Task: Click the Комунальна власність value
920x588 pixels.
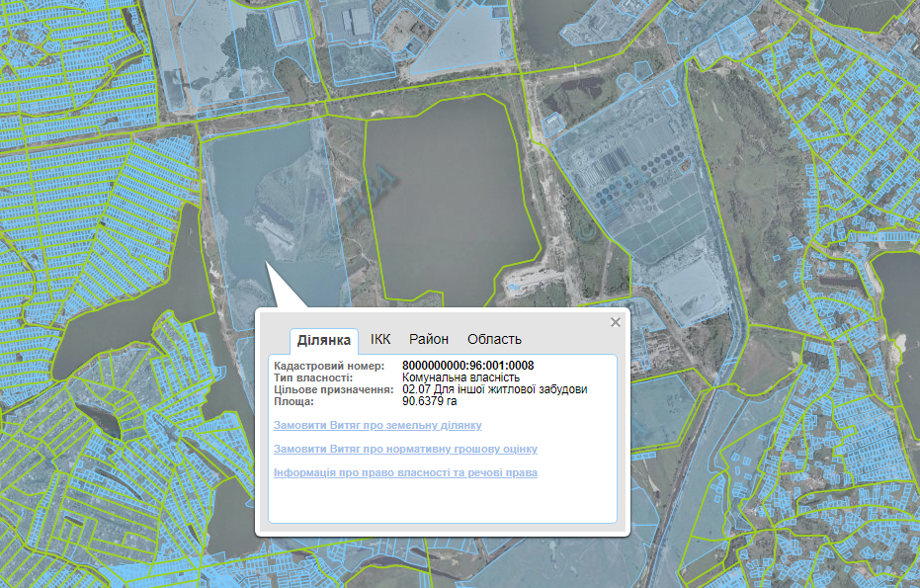Action: pos(461,378)
